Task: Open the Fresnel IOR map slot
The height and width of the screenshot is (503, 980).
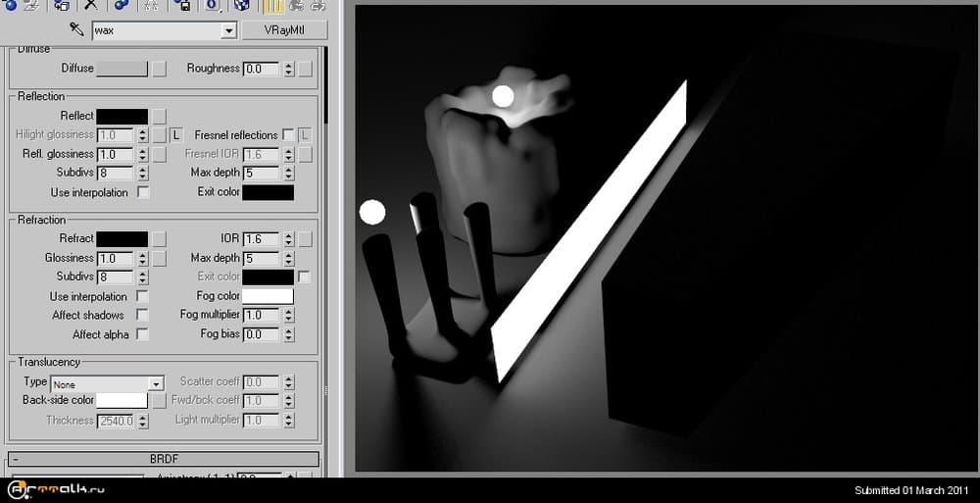Action: point(305,154)
